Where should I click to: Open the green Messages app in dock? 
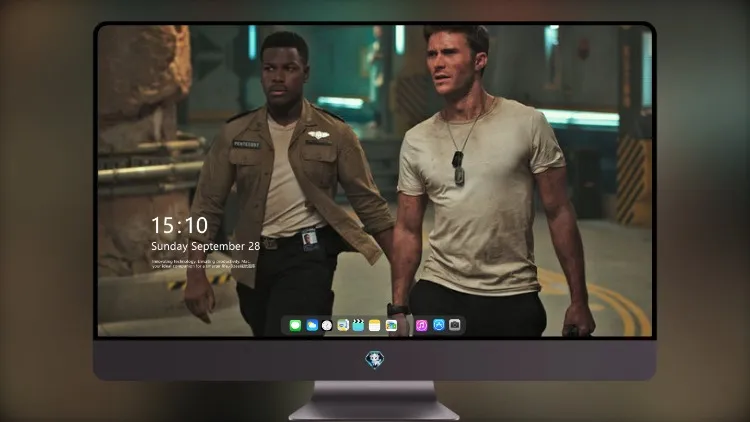[x=295, y=325]
